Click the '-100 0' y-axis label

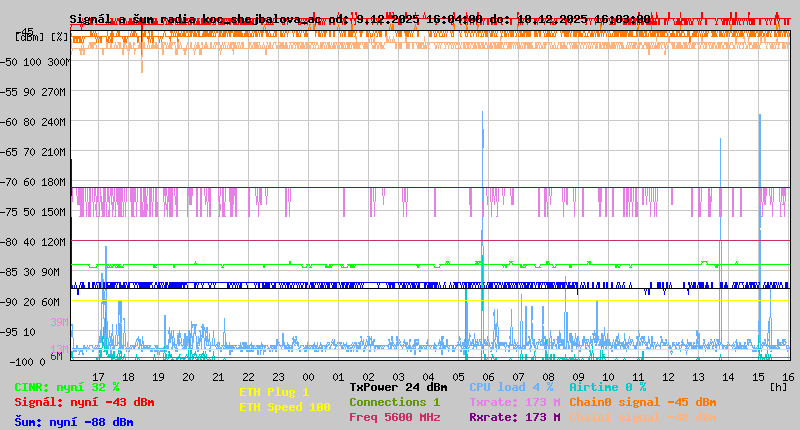click(27, 362)
